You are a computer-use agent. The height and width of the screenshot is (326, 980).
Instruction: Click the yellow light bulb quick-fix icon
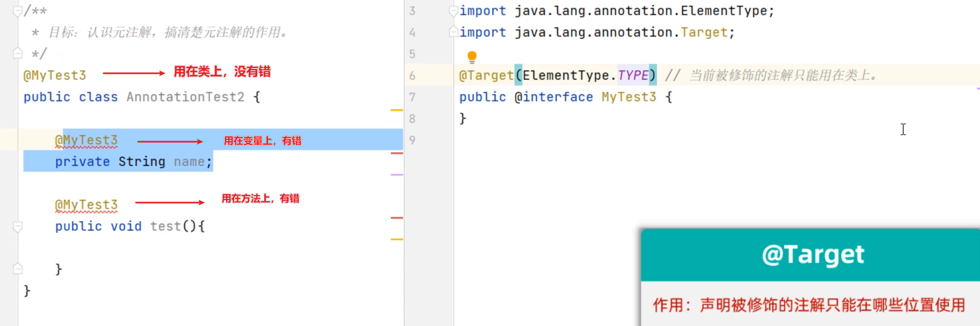pyautogui.click(x=472, y=57)
